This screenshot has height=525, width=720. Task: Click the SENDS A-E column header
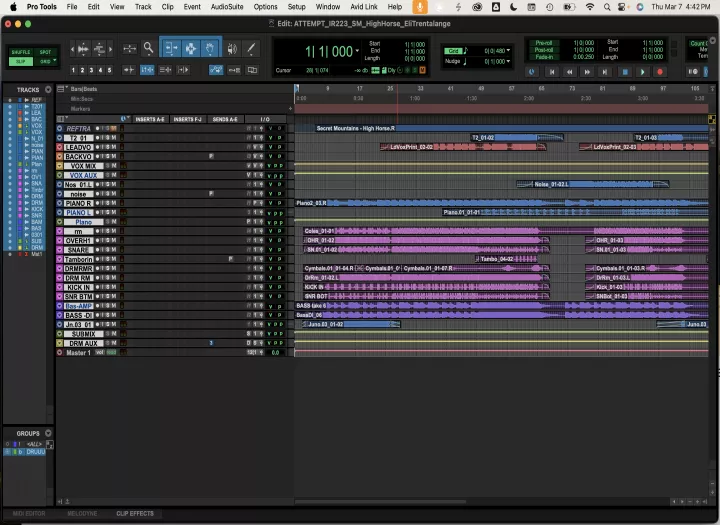(225, 119)
